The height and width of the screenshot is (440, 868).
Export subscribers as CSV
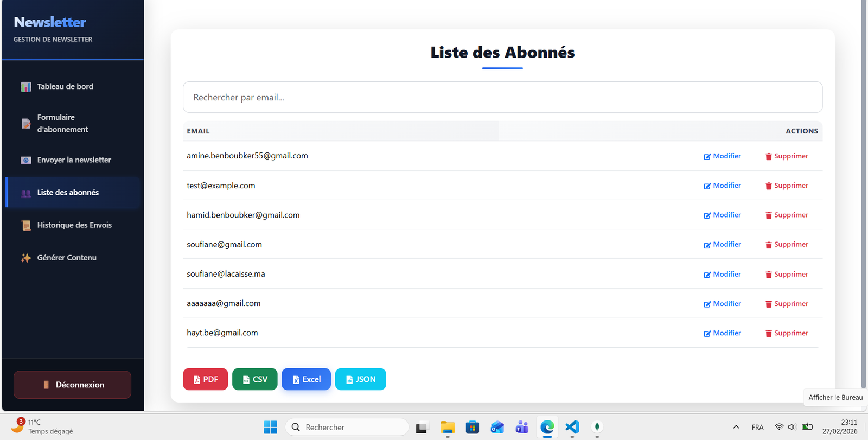254,379
